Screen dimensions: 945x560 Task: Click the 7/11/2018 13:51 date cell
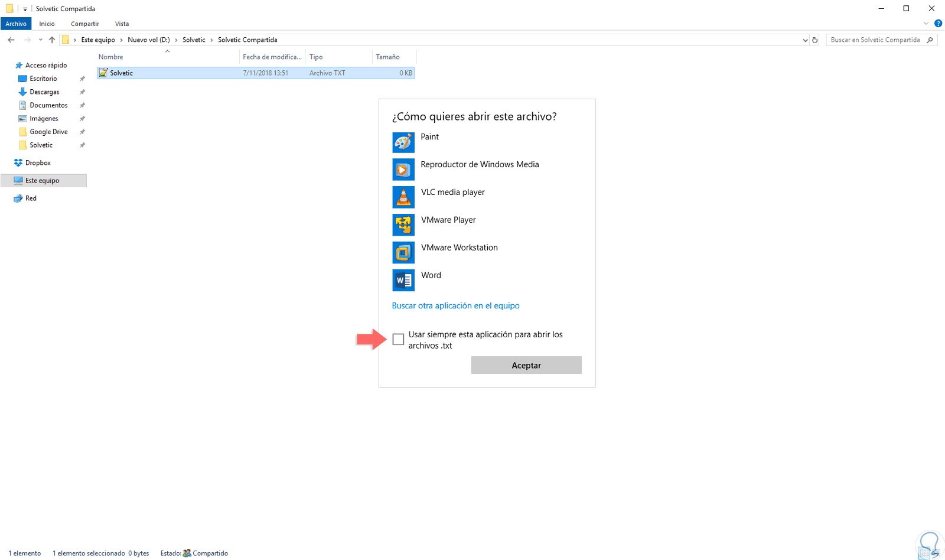(266, 73)
